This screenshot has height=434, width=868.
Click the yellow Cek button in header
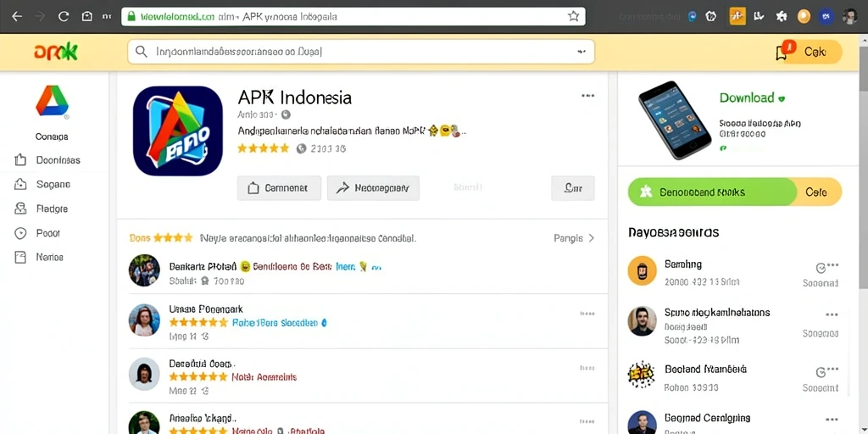pyautogui.click(x=815, y=52)
